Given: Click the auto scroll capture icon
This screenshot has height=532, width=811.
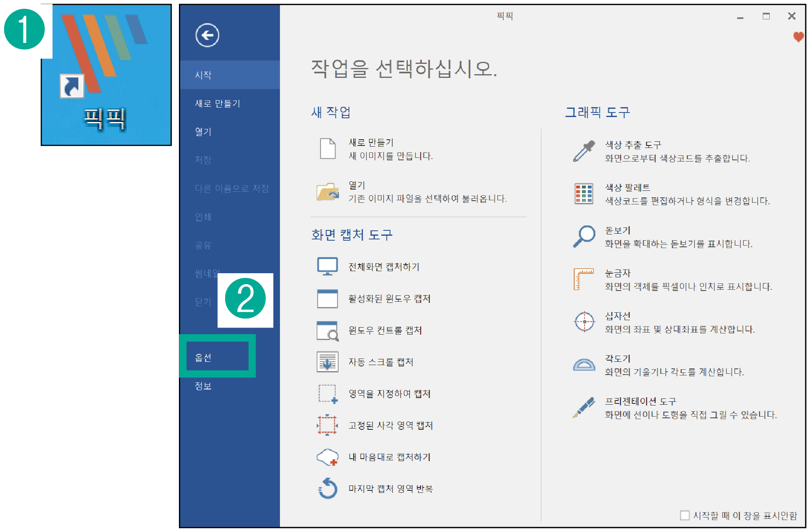Looking at the screenshot, I should 327,362.
